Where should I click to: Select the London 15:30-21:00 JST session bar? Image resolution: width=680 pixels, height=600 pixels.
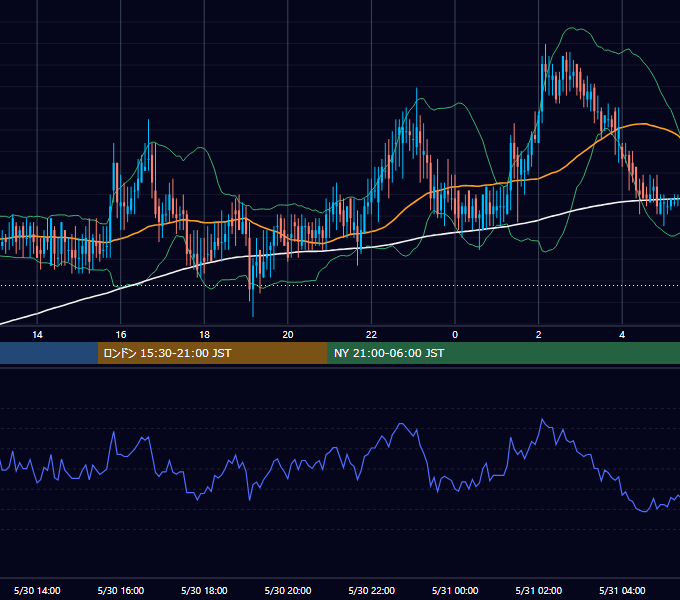pos(212,353)
